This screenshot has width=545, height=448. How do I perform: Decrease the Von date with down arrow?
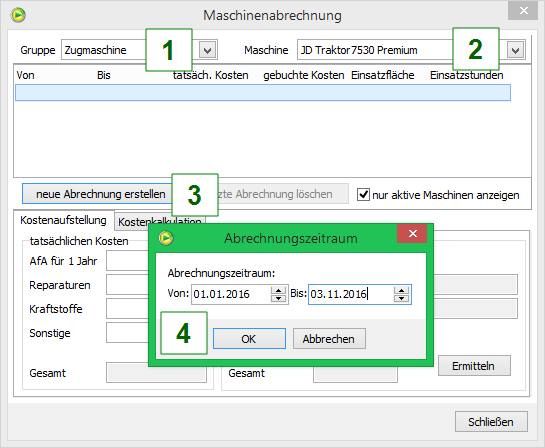pos(278,298)
